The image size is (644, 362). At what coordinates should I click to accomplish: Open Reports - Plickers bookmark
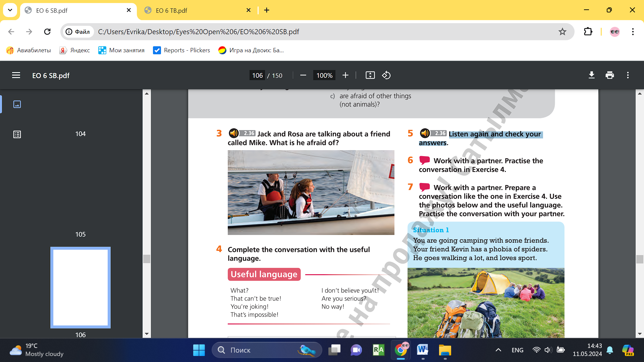[181, 50]
